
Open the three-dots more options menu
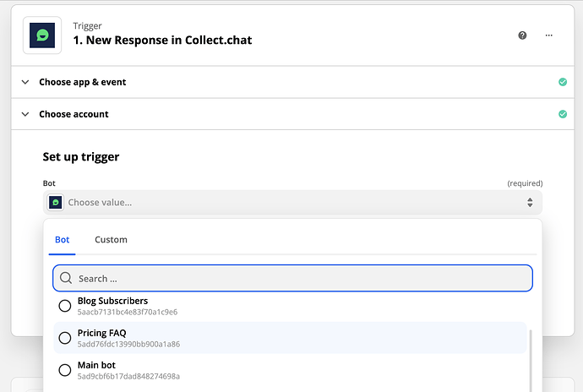tap(549, 35)
